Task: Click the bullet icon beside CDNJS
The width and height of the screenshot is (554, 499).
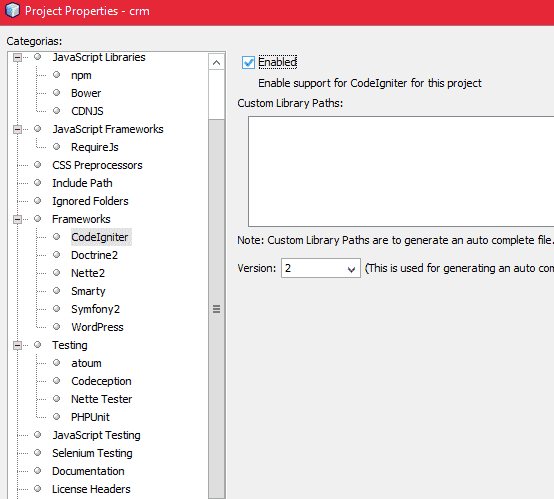Action: 57,111
